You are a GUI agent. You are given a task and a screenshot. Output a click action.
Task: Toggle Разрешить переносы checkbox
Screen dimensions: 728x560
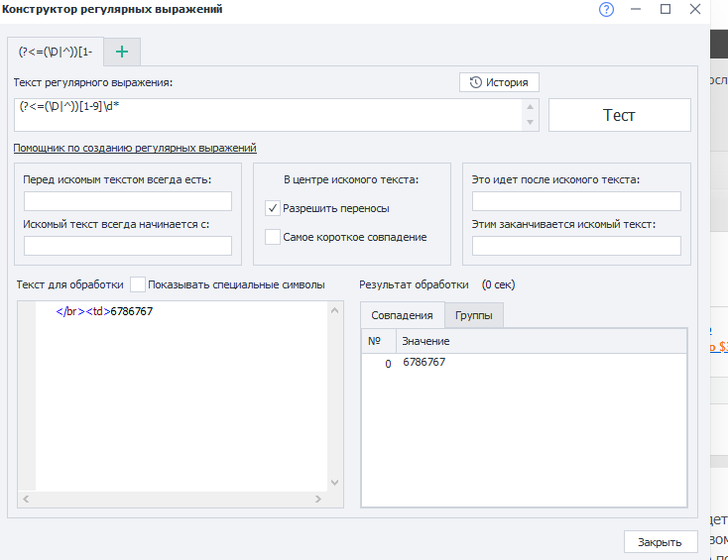(273, 209)
